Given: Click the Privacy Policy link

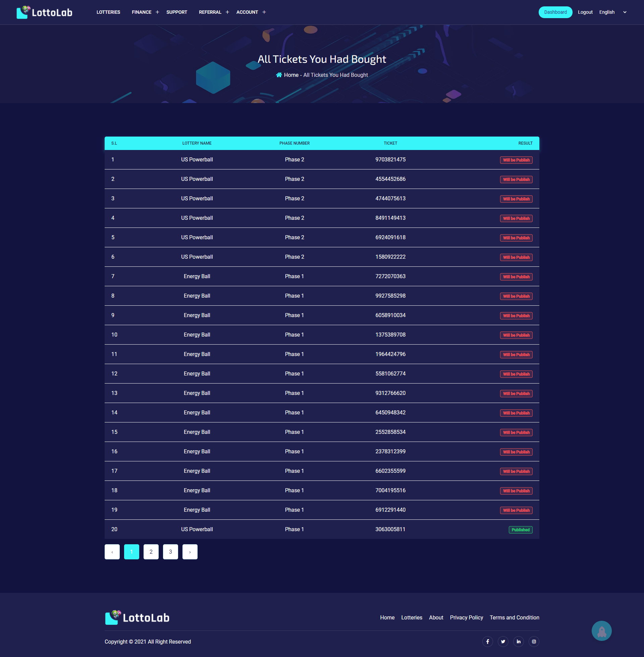Looking at the screenshot, I should (467, 617).
